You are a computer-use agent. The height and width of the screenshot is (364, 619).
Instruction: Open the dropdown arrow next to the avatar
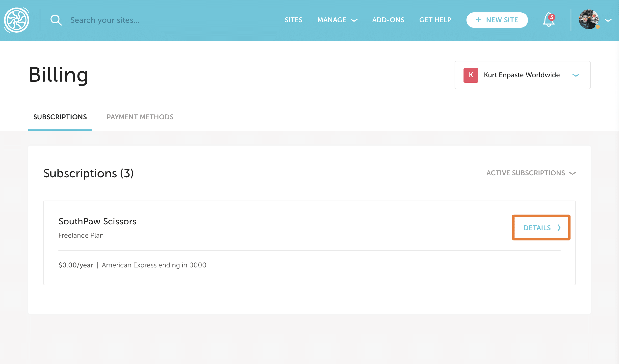(x=608, y=20)
